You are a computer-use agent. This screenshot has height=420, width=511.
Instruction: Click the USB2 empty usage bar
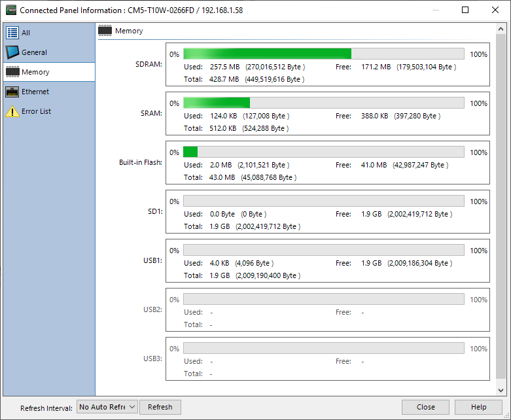pyautogui.click(x=324, y=299)
